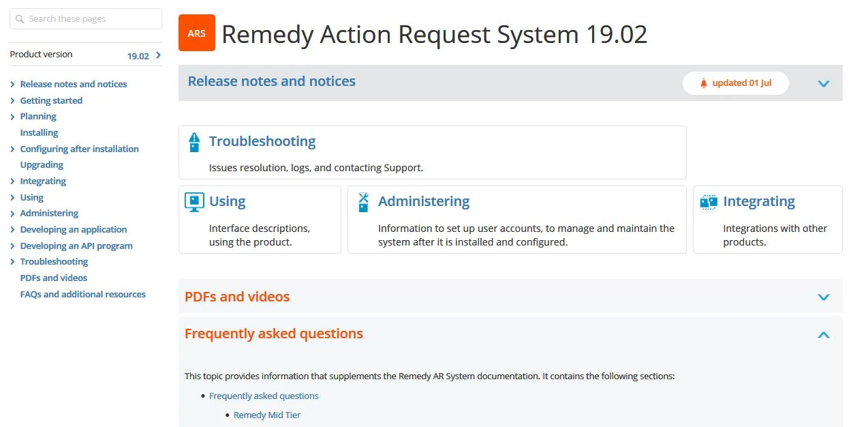Image resolution: width=868 pixels, height=427 pixels.
Task: Expand the Release notes and notices section
Action: [x=823, y=83]
